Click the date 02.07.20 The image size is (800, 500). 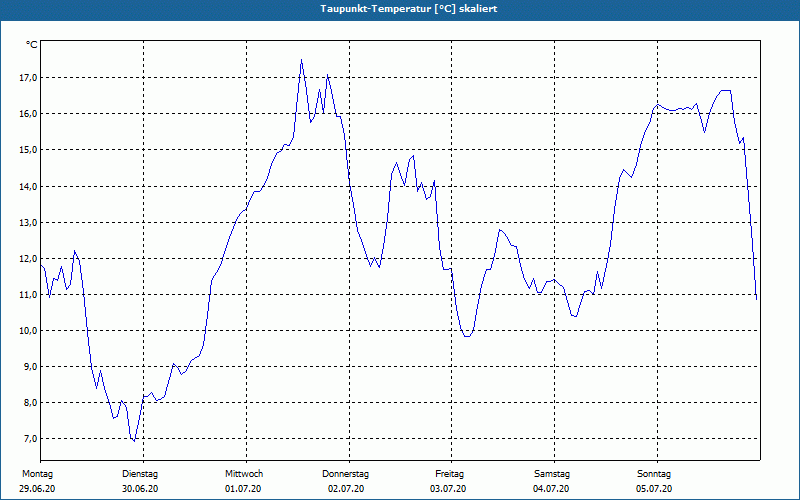(346, 489)
